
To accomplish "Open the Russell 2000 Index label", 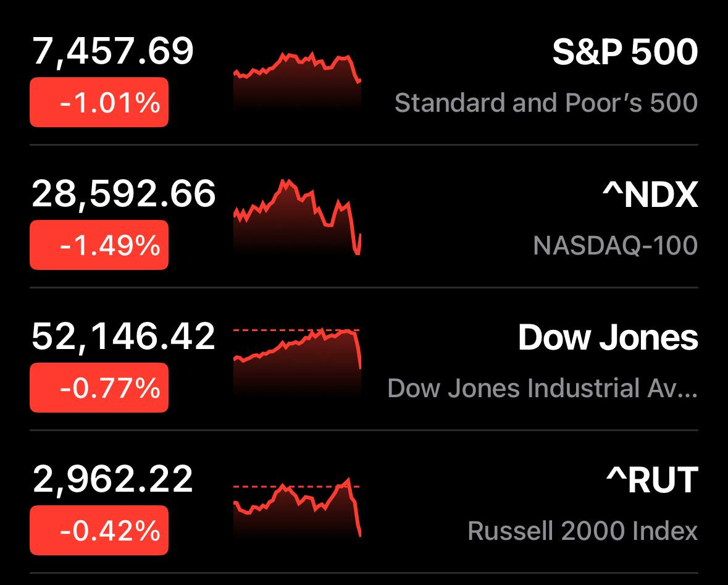I will [x=583, y=531].
